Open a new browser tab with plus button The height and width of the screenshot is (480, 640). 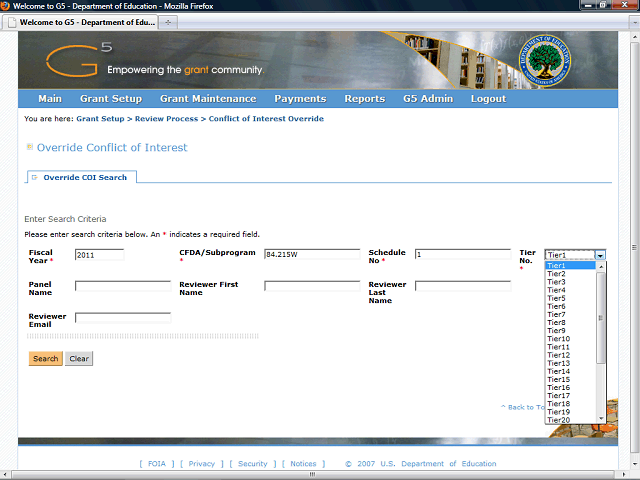pos(167,21)
